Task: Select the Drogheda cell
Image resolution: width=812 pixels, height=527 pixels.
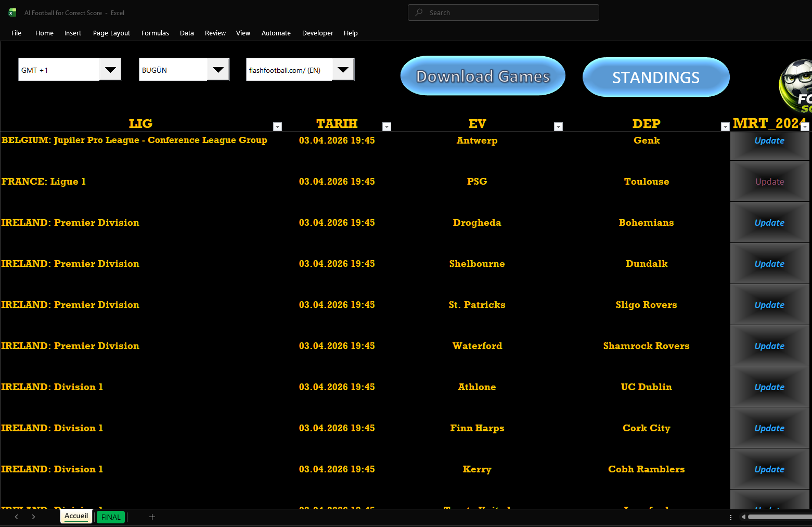Action: click(x=477, y=223)
